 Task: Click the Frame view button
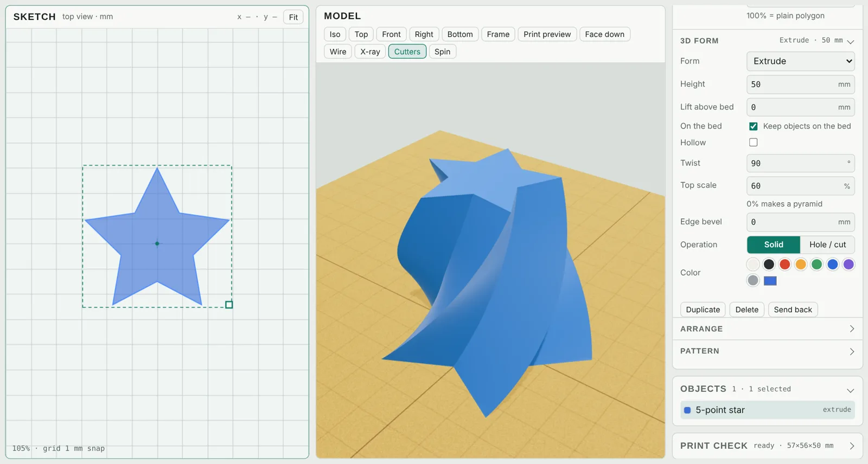click(x=498, y=34)
